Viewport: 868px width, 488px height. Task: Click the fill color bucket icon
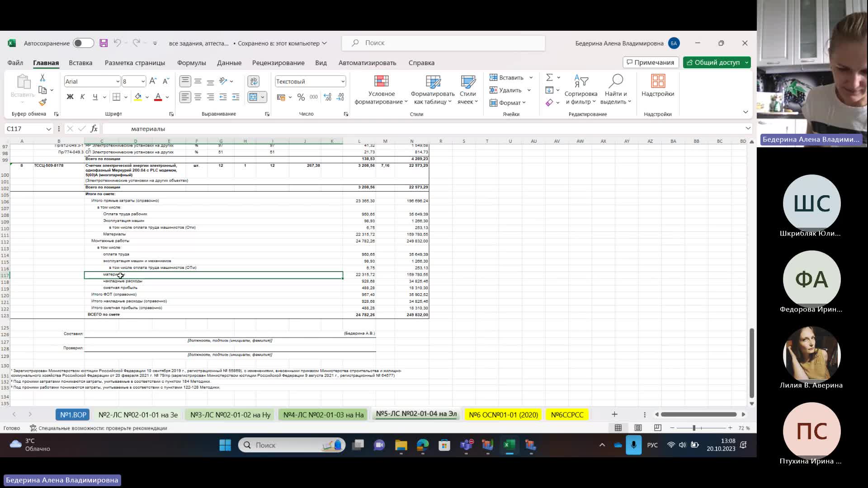[138, 97]
